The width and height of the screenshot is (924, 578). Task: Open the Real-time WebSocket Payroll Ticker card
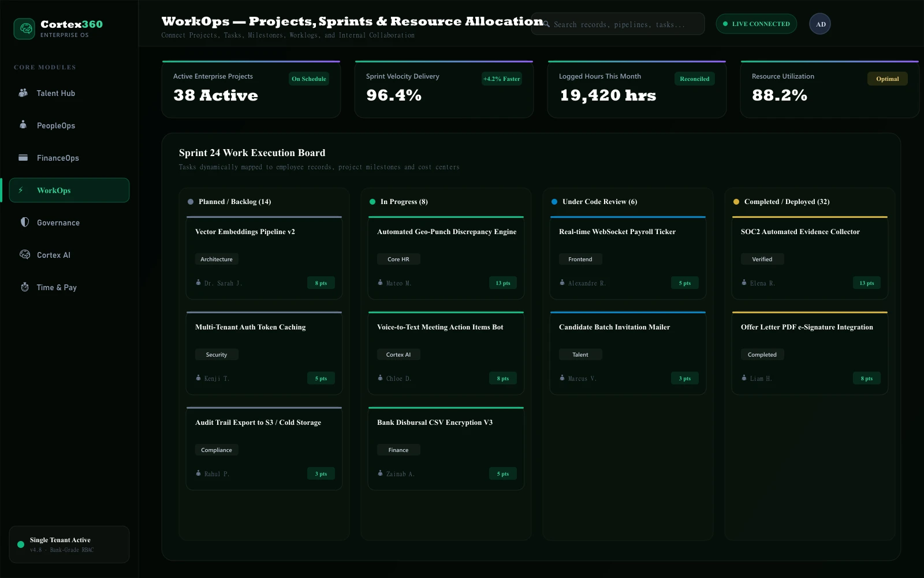point(628,258)
